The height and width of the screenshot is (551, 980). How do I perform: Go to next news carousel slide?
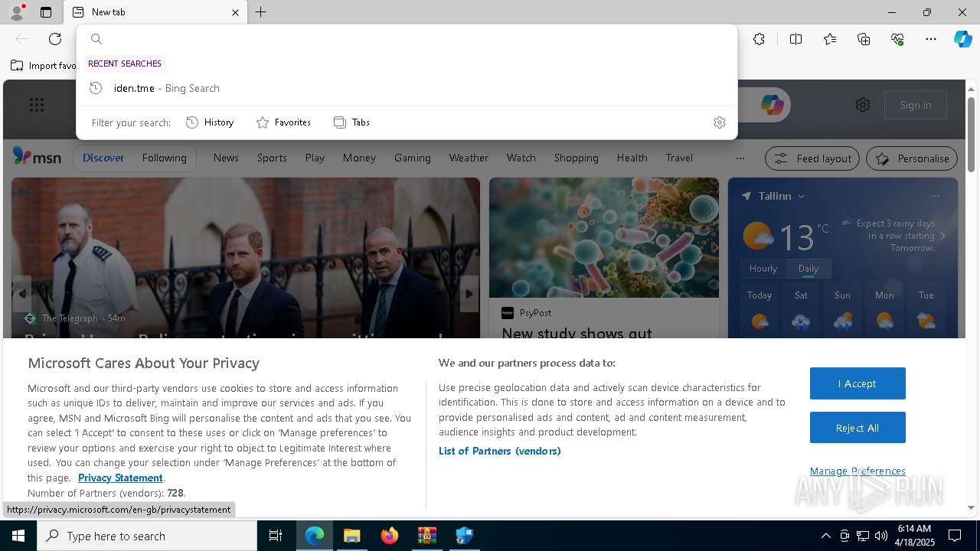(x=469, y=294)
